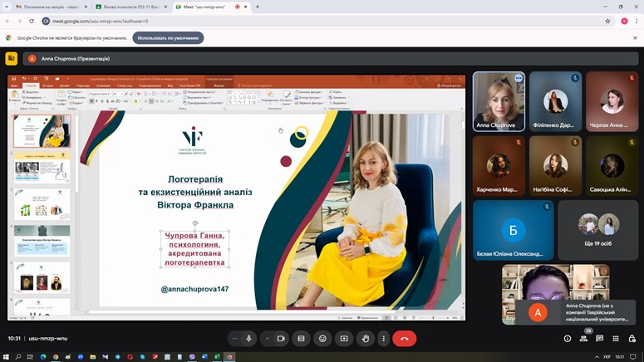Open the Вставка ribbon tab in PowerPoint
The width and height of the screenshot is (644, 362).
click(x=48, y=86)
